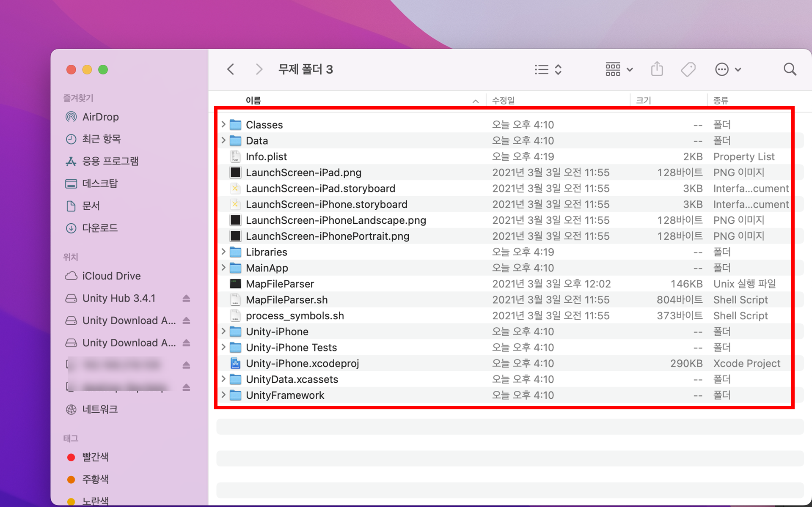
Task: Click the UnityFramework folder name
Action: pos(285,395)
